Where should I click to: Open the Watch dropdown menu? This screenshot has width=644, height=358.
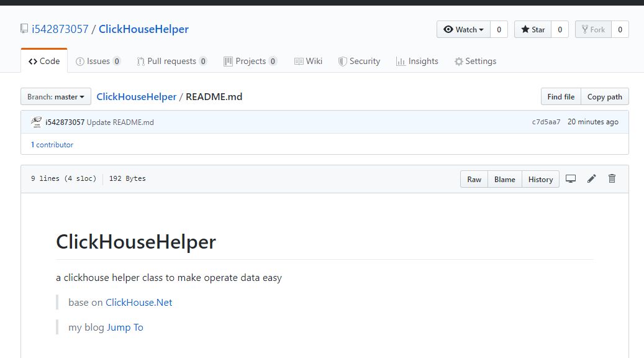[x=463, y=29]
